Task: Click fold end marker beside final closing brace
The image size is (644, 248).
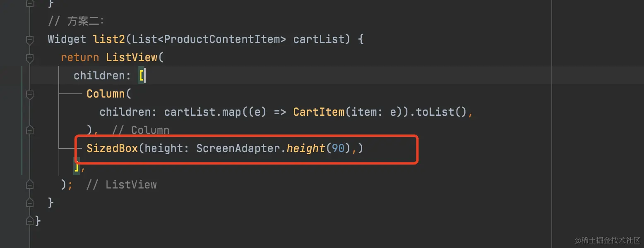Action: point(29,221)
